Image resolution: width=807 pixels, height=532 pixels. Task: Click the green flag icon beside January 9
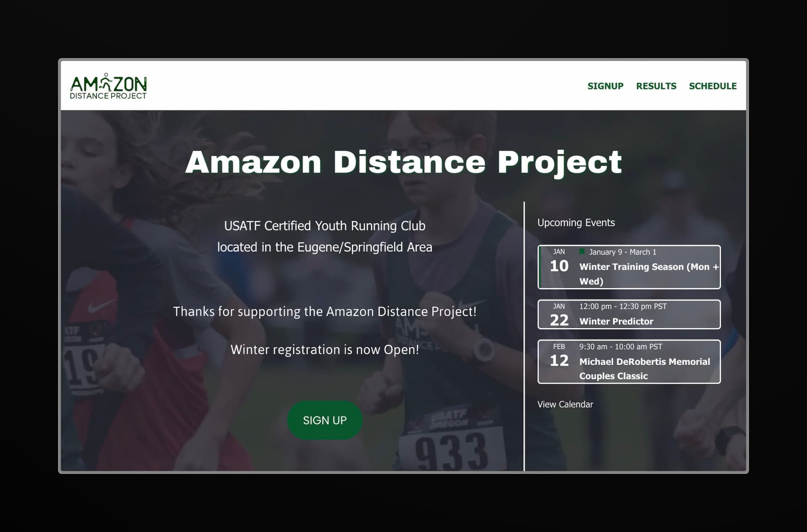click(582, 252)
